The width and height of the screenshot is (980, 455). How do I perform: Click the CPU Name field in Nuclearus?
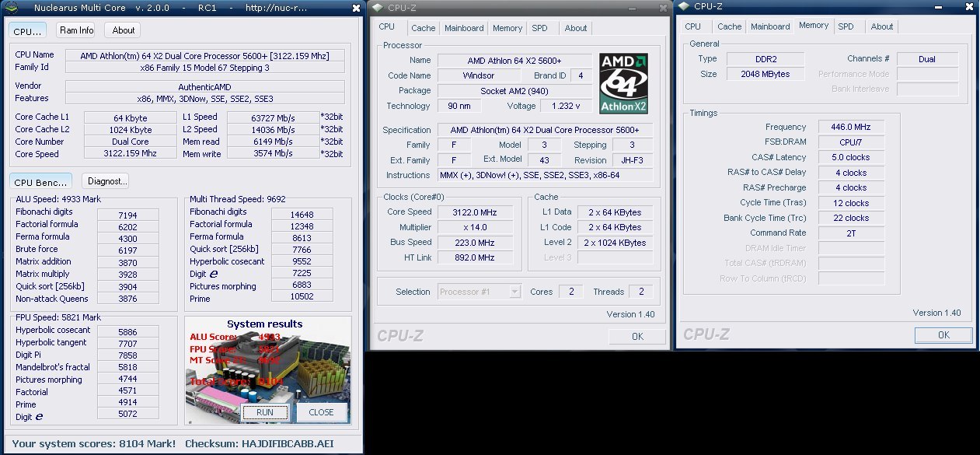(205, 55)
